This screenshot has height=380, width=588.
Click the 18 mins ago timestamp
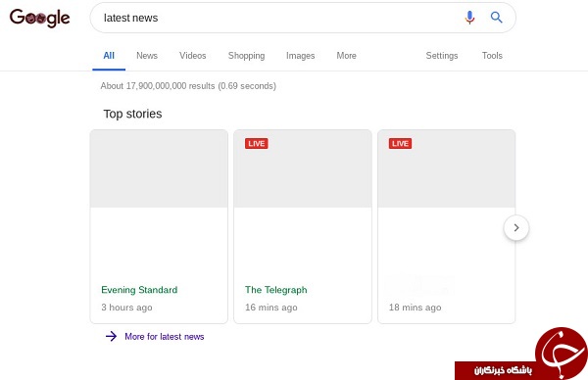pos(416,308)
